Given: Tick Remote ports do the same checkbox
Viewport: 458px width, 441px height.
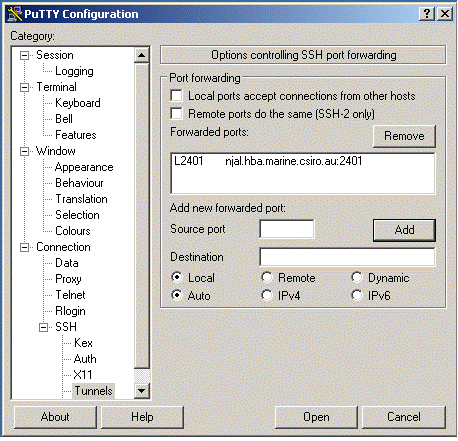Looking at the screenshot, I should [x=176, y=113].
